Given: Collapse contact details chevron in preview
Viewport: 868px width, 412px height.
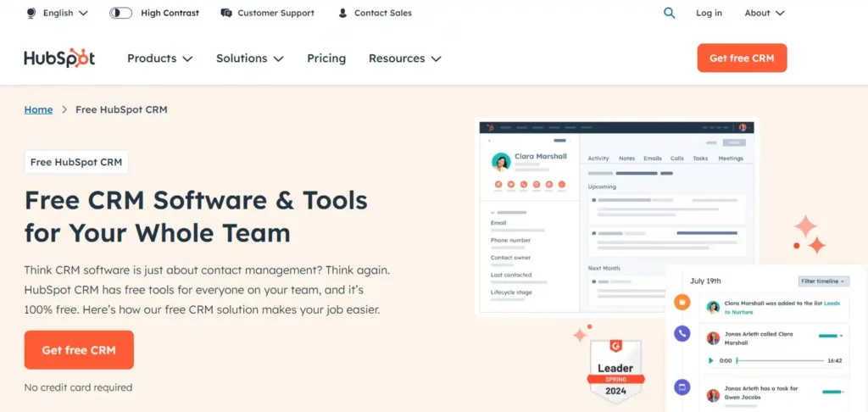Looking at the screenshot, I should click(x=492, y=212).
